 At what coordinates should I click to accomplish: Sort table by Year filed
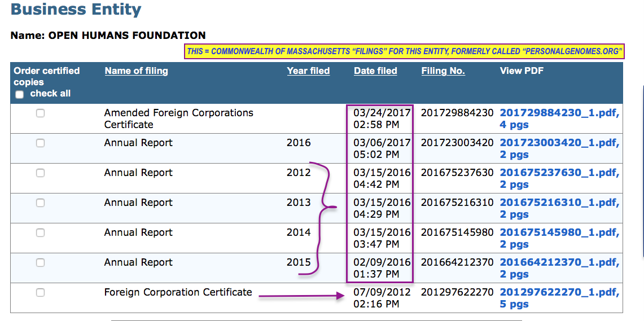tap(308, 71)
